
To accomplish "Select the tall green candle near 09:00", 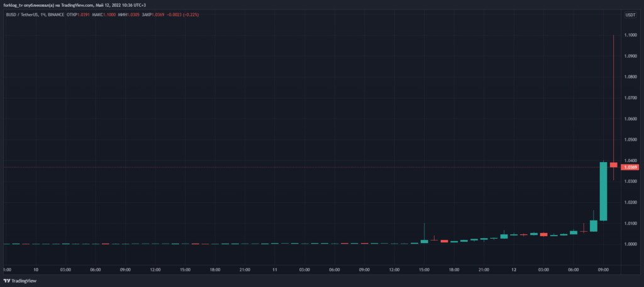I will (603, 191).
